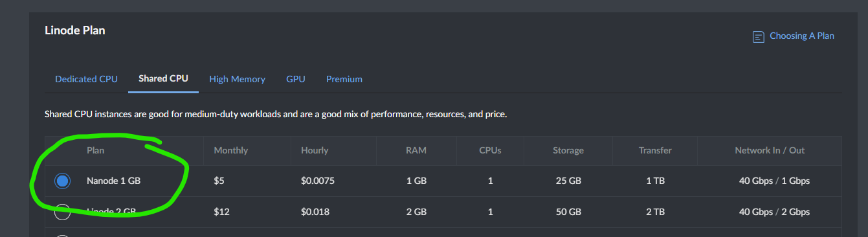Click the Plan column header
The width and height of the screenshot is (868, 237).
click(96, 150)
